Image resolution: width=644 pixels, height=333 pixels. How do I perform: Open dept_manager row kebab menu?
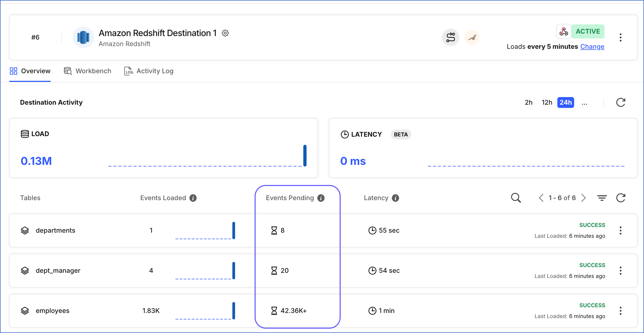click(x=620, y=271)
